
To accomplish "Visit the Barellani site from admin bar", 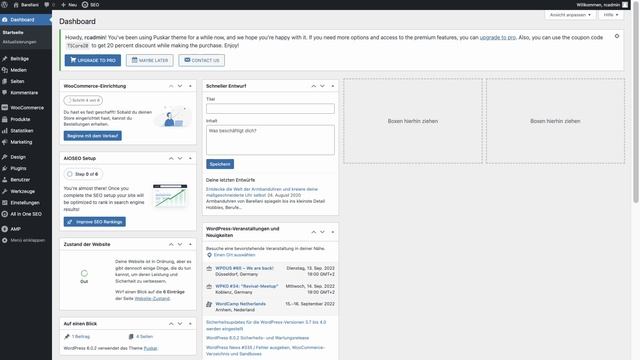I will pyautogui.click(x=26, y=5).
